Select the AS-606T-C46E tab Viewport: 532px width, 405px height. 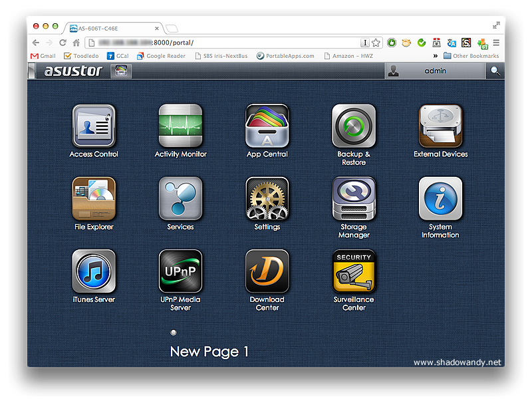click(114, 29)
